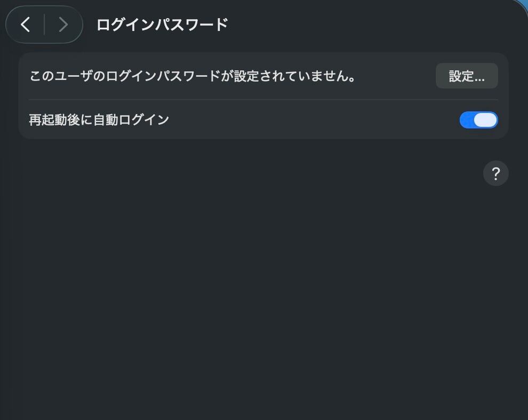Show help for login password settings
This screenshot has height=420, width=528.
(495, 173)
